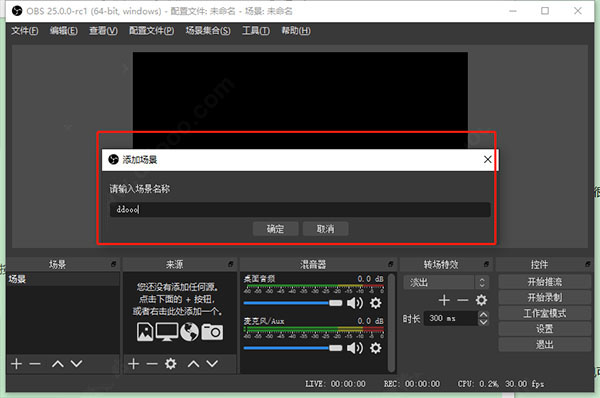Select the 场景 item in scenes list
The image size is (600, 398).
[63, 279]
